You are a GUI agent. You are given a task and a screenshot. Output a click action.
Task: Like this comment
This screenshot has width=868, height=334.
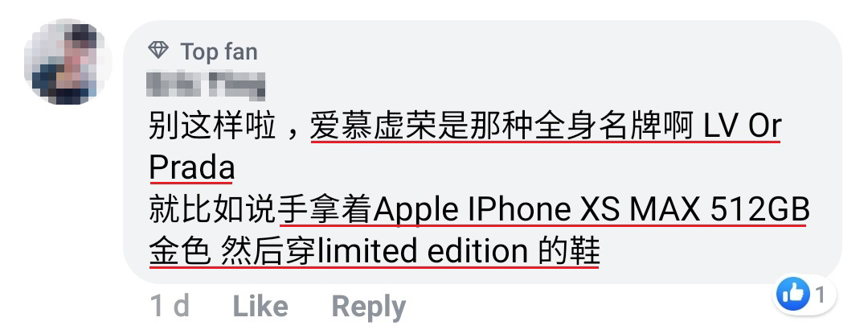coord(260,306)
